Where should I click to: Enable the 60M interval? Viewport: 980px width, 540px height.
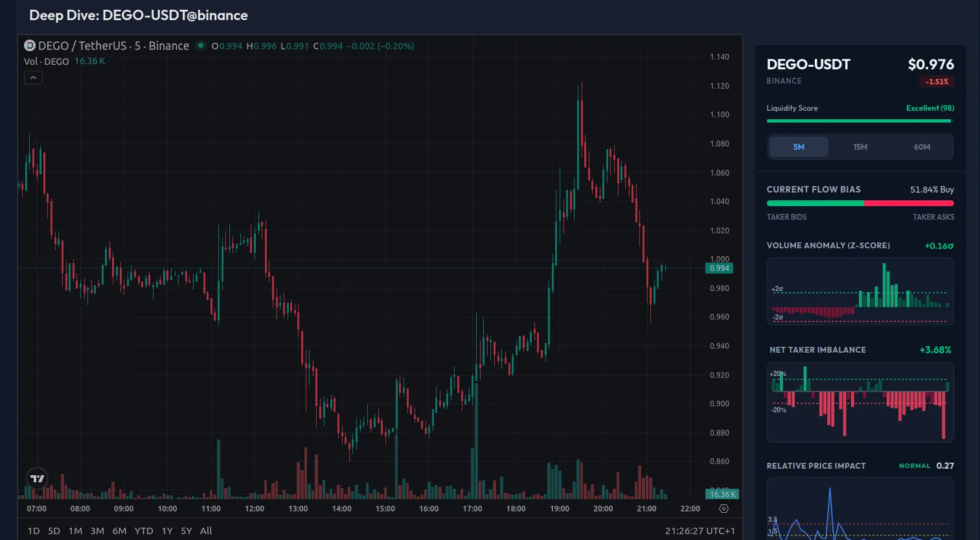coord(922,147)
